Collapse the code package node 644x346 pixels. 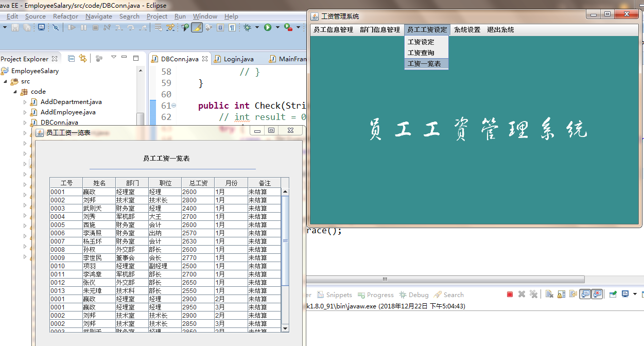(15, 92)
